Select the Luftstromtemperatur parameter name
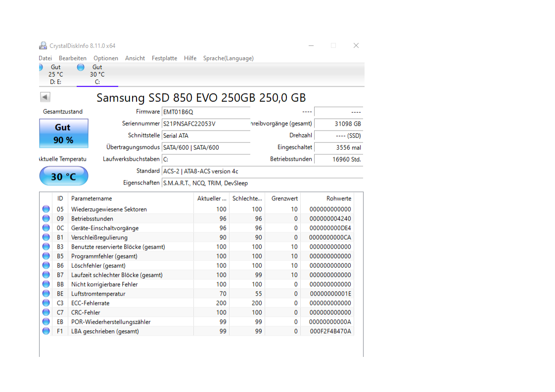Image resolution: width=555 pixels, height=392 pixels. (98, 294)
